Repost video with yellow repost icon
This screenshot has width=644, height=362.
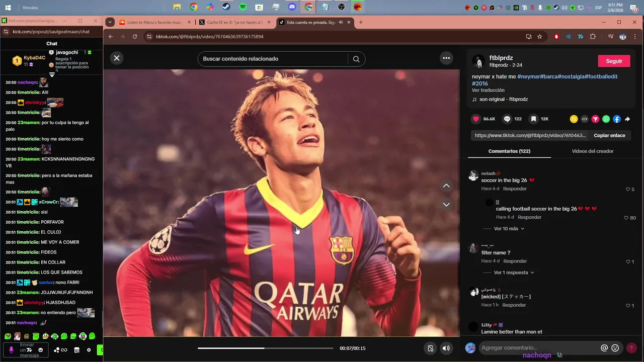574,119
